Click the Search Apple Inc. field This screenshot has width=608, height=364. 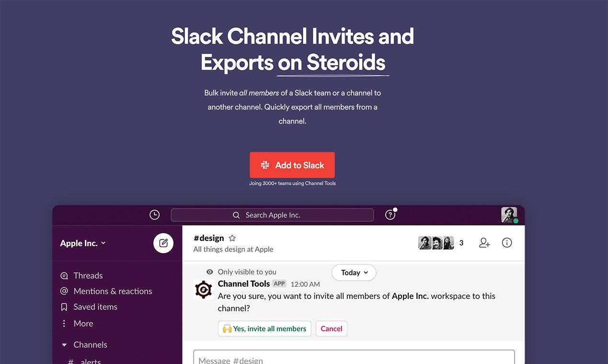click(x=272, y=215)
